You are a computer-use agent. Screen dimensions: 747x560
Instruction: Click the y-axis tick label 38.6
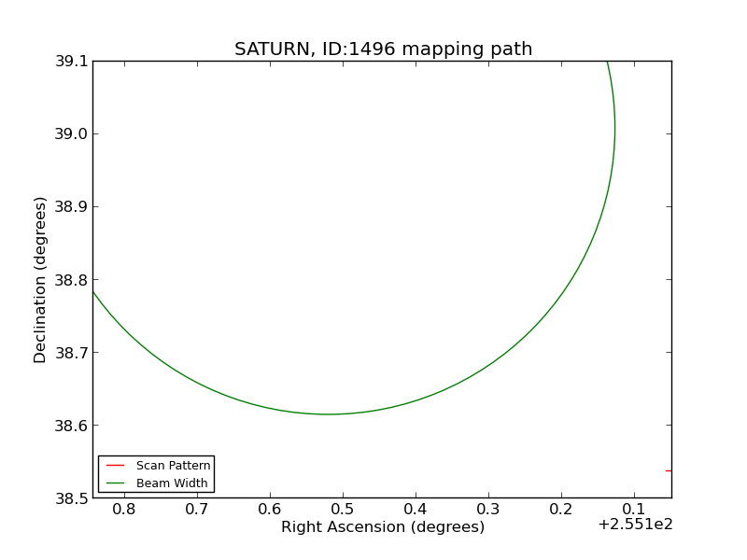[x=72, y=426]
